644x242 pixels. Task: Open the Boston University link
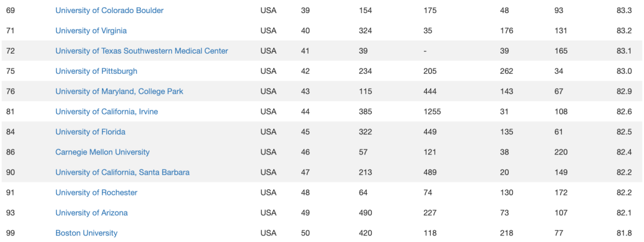[86, 233]
